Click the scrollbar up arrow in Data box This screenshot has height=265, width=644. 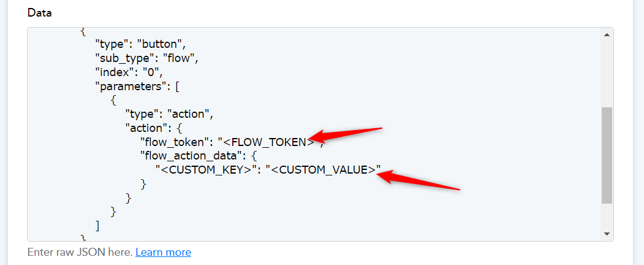click(x=607, y=34)
